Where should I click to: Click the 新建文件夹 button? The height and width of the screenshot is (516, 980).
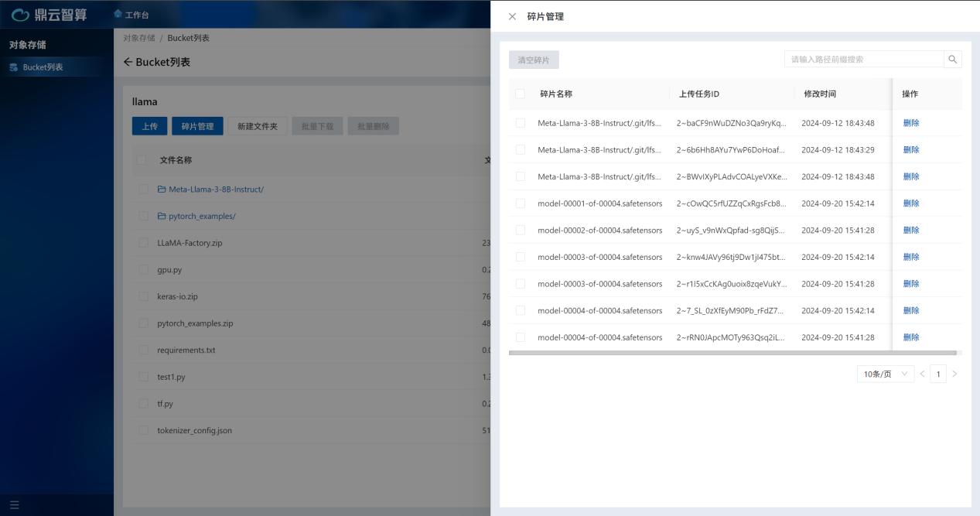(258, 126)
